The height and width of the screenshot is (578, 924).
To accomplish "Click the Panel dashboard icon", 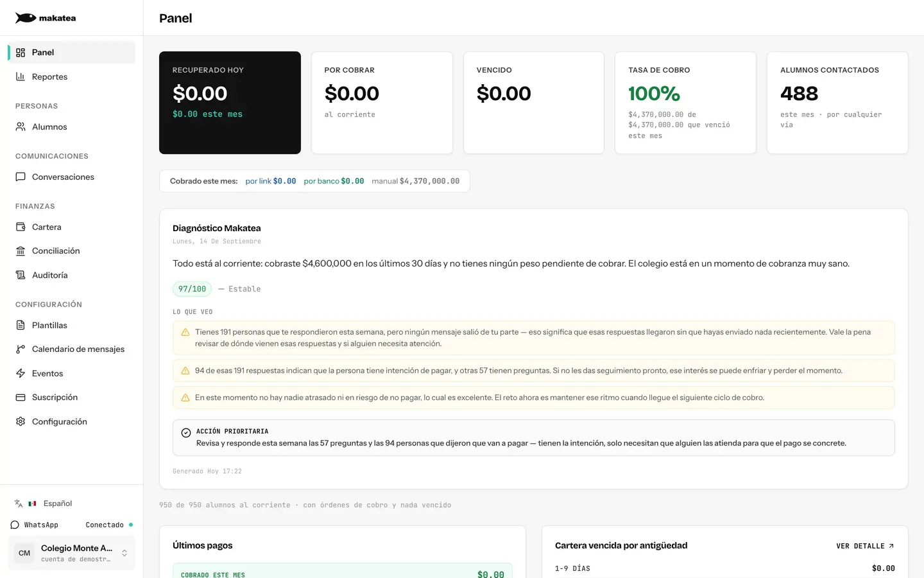I will click(x=21, y=53).
